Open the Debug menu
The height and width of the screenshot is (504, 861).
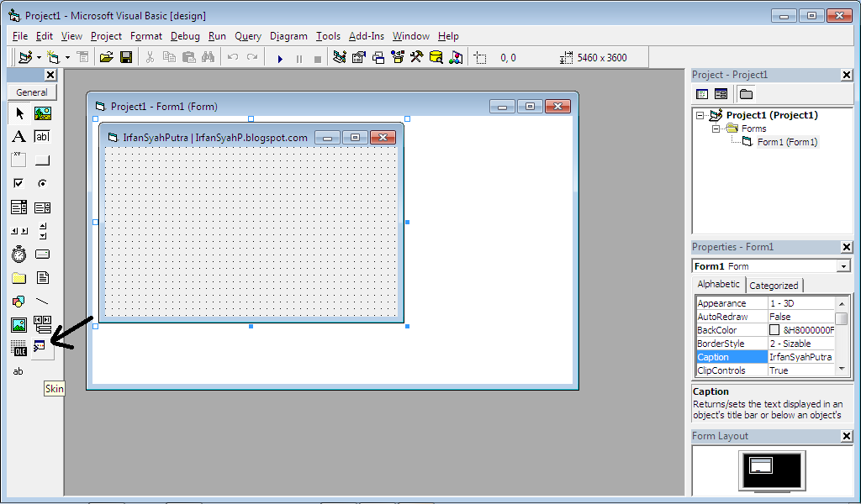[x=185, y=36]
